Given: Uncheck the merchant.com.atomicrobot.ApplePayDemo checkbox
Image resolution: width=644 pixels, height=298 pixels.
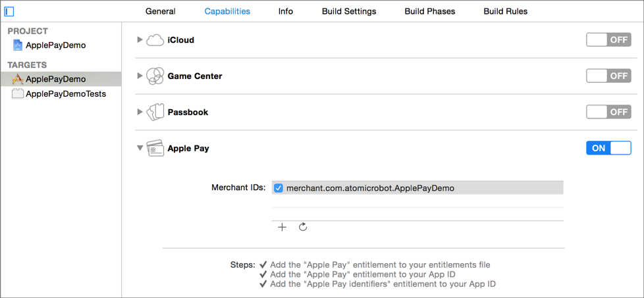Looking at the screenshot, I should [x=279, y=188].
